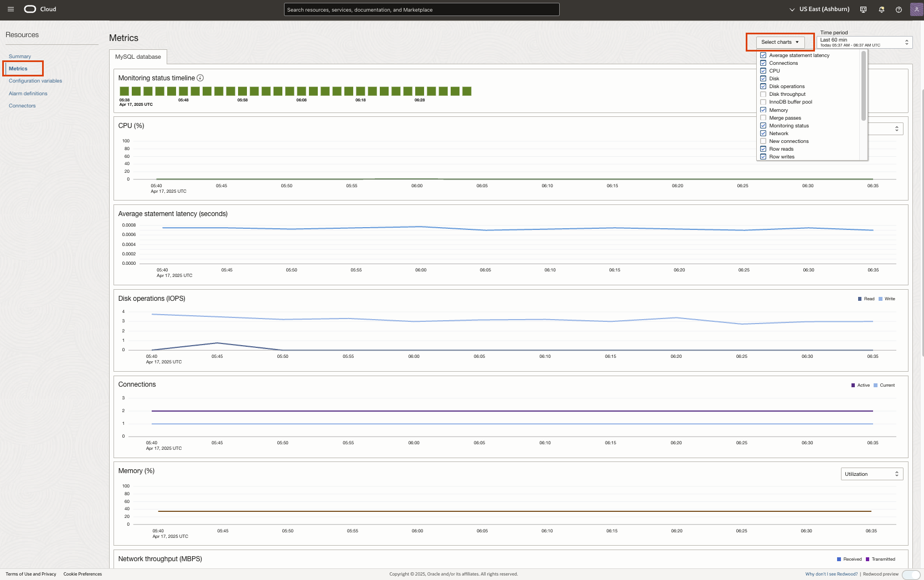The width and height of the screenshot is (924, 580).
Task: Open the Cloud Shell console icon
Action: 863,9
